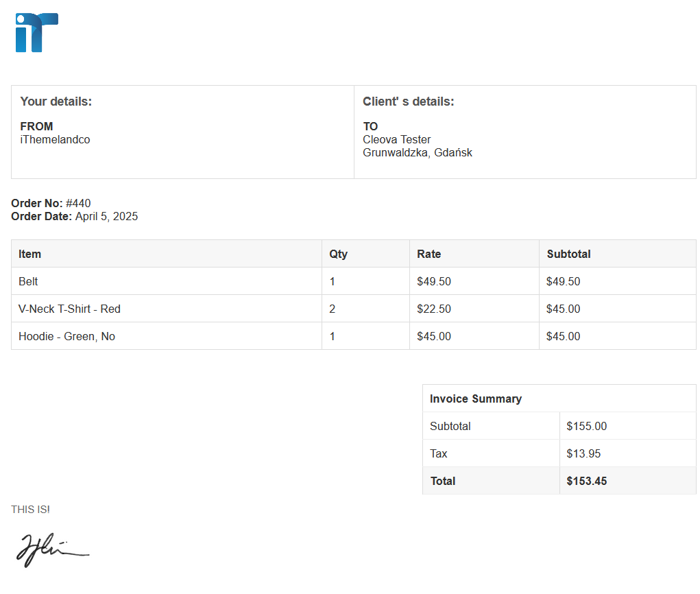Image resolution: width=700 pixels, height=594 pixels.
Task: Select the FROM sender name iThemelandco
Action: [x=55, y=139]
